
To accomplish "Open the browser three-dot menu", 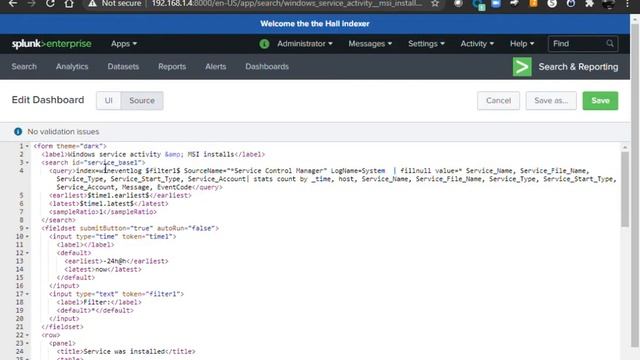I will [x=627, y=4].
